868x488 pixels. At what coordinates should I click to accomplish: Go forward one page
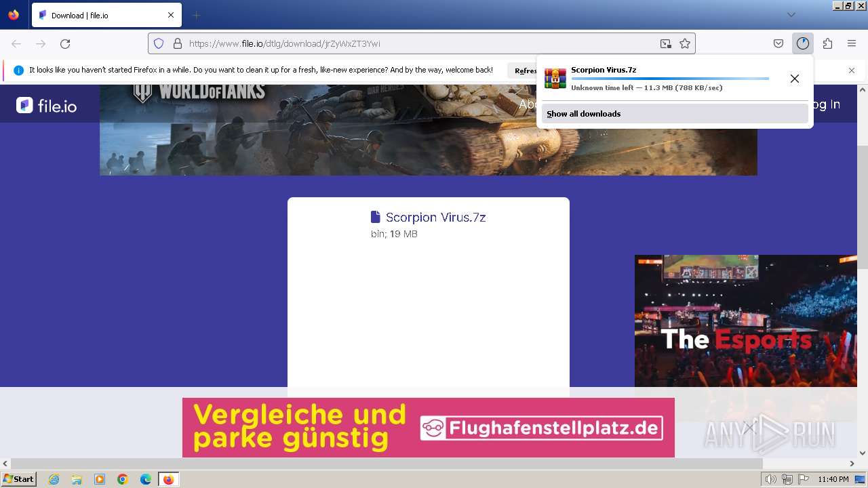tap(41, 43)
